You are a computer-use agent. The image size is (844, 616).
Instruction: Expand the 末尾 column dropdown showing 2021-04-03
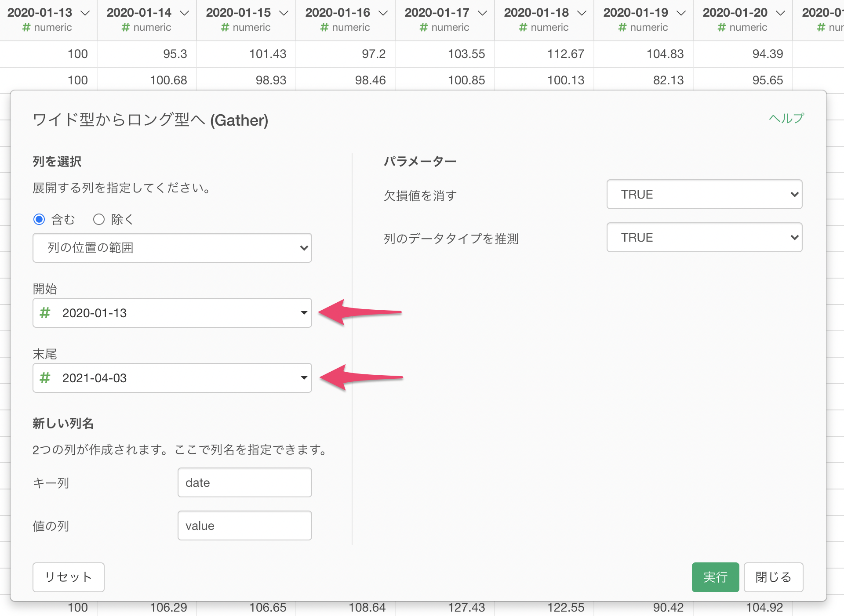pos(172,378)
